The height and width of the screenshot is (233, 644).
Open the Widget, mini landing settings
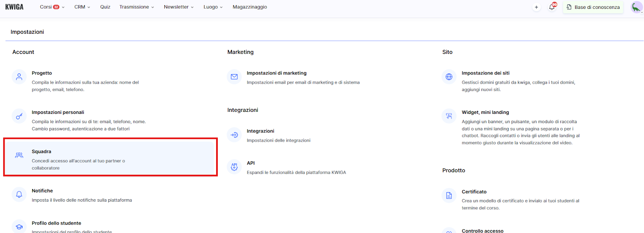485,112
